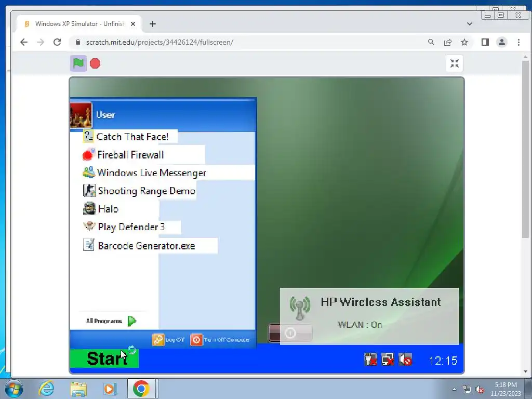
Task: Click the User name text
Action: [x=105, y=114]
